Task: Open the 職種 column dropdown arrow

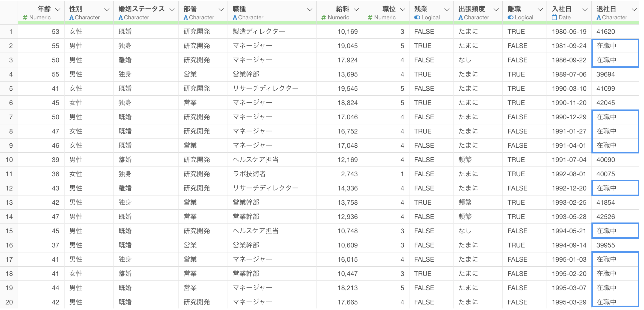Action: (310, 9)
